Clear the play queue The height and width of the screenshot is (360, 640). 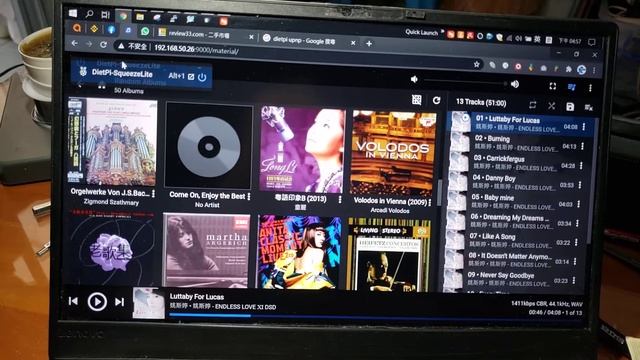(x=588, y=107)
